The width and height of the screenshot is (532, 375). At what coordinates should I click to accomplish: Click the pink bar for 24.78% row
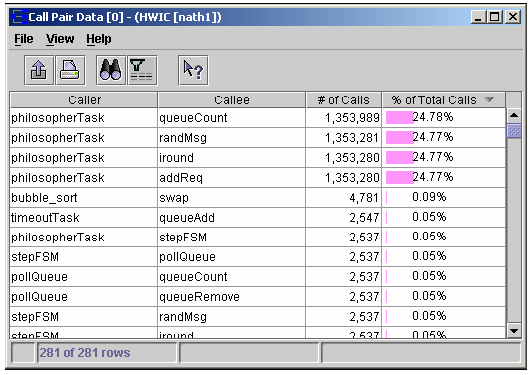399,118
